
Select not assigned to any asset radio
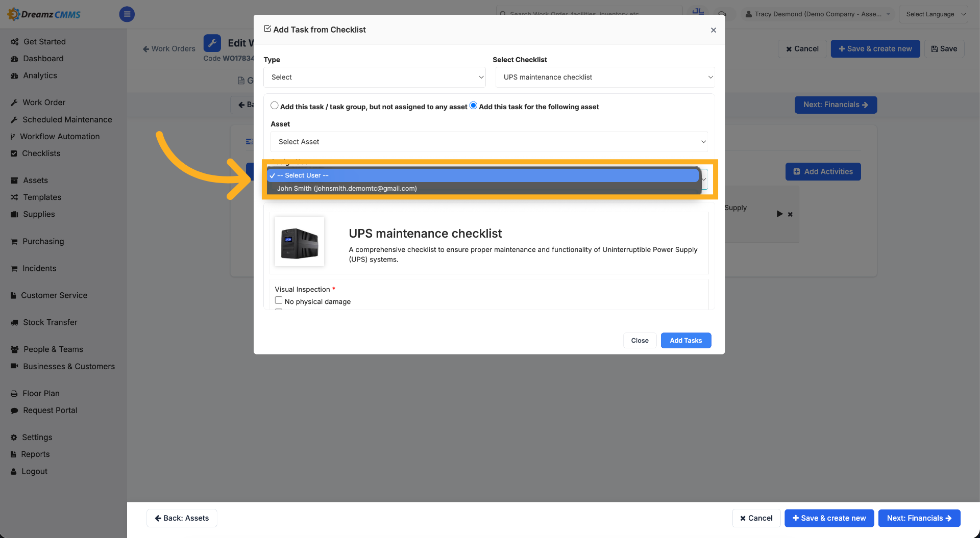275,106
